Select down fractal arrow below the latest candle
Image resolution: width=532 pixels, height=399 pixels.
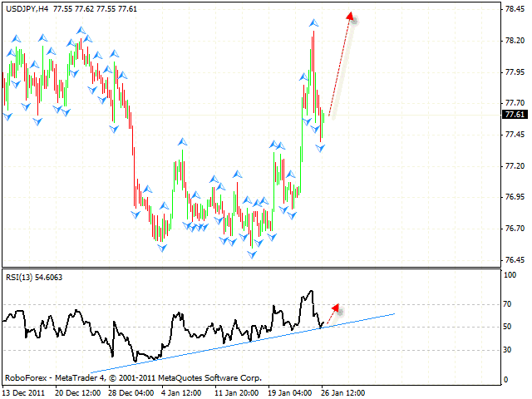click(320, 148)
